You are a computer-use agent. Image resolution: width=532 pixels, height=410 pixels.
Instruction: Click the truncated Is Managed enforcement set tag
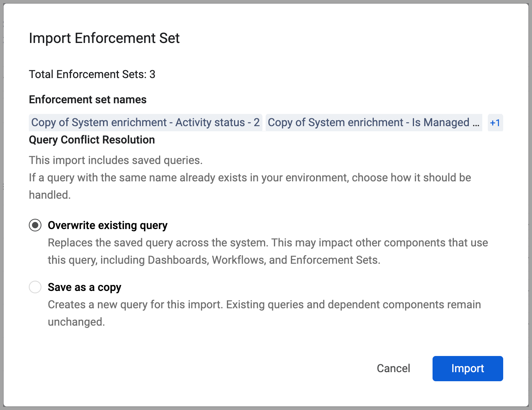pos(373,123)
